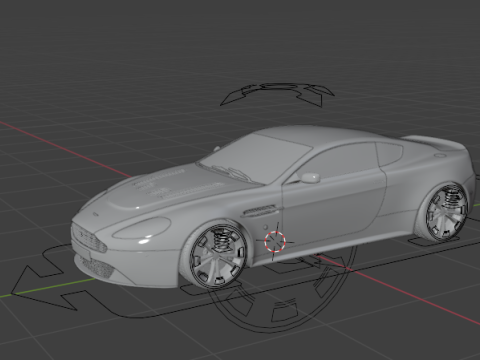The image size is (480, 360).
Task: Click the round fuel cap on rear fender
Action: click(440, 155)
